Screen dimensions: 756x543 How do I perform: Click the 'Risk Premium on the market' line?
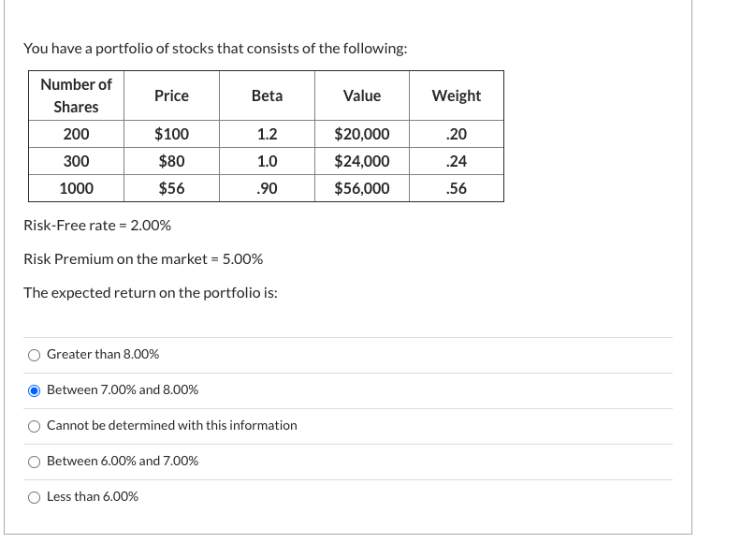point(143,259)
